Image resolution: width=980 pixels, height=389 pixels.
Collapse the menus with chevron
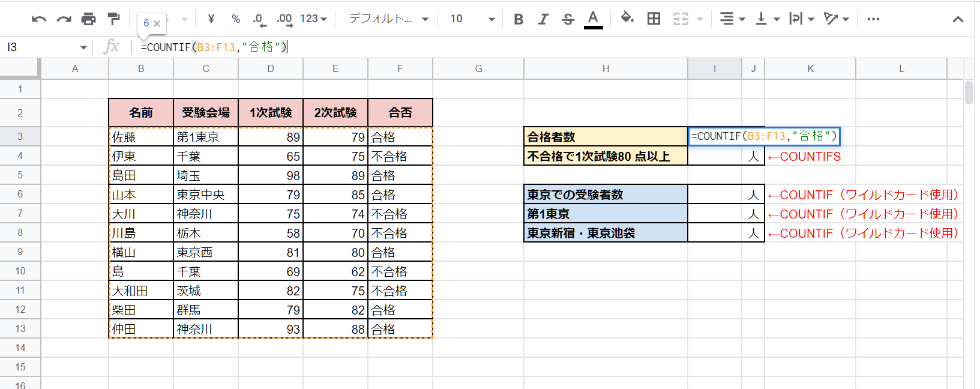tap(958, 19)
